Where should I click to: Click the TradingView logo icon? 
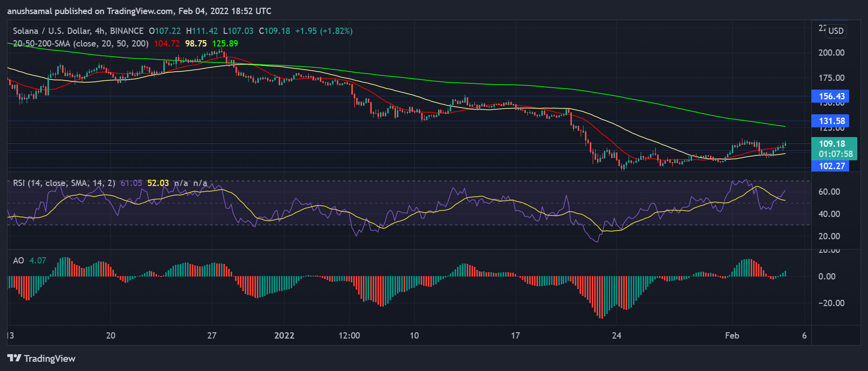coord(14,358)
